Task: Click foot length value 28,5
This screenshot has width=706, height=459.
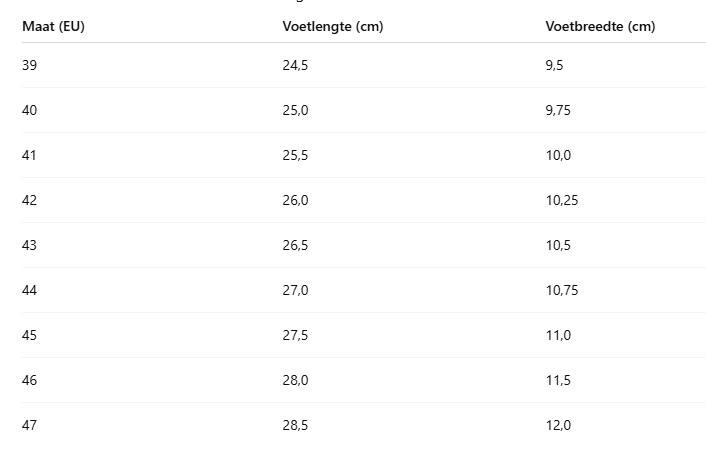Action: 295,426
